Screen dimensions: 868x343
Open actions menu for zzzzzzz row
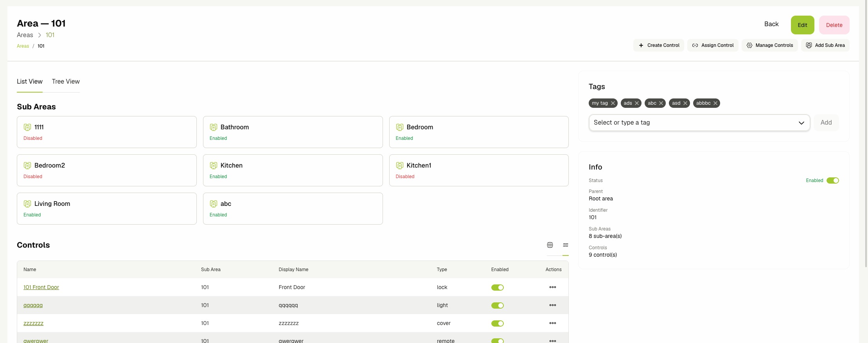tap(553, 323)
